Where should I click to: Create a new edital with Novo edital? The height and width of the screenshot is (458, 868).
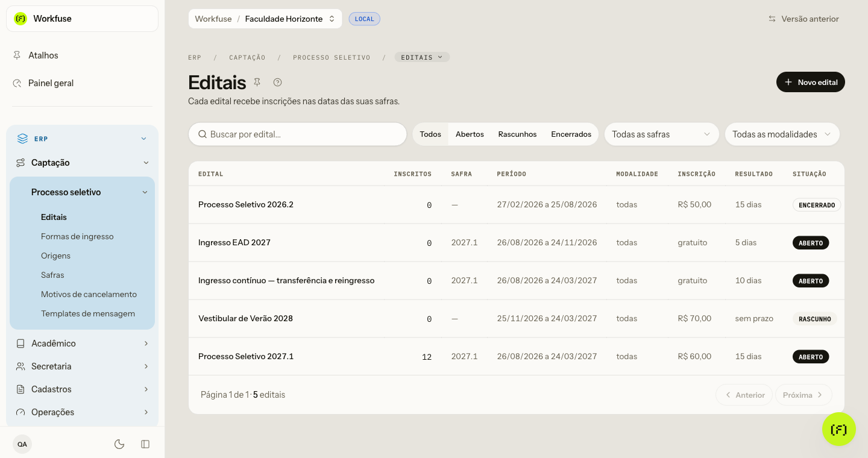coord(811,82)
